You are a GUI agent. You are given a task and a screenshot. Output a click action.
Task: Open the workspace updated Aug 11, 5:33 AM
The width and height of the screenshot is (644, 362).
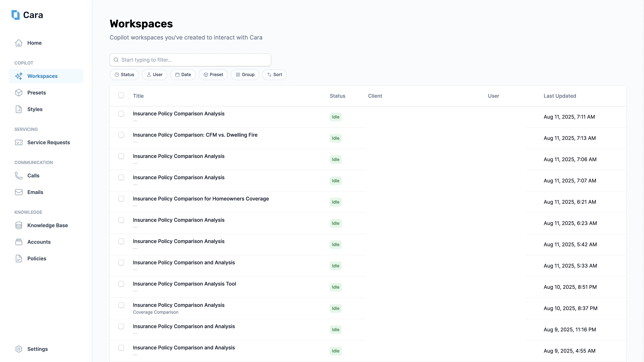[x=184, y=263]
